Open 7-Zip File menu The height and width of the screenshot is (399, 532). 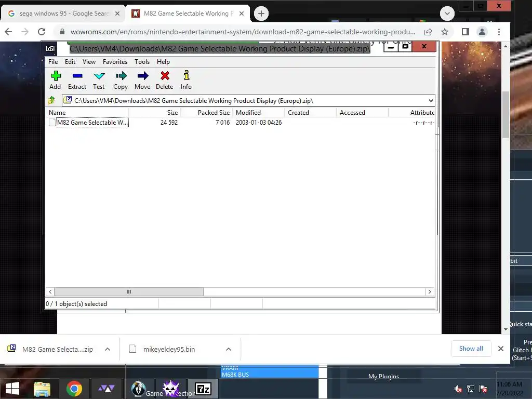point(53,62)
